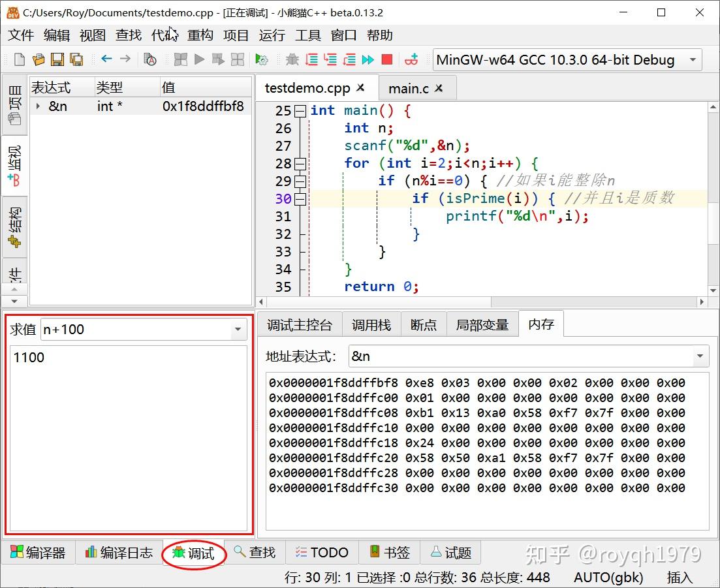720x588 pixels.
Task: Open the 编译日志 bottom panel tab
Action: point(119,553)
